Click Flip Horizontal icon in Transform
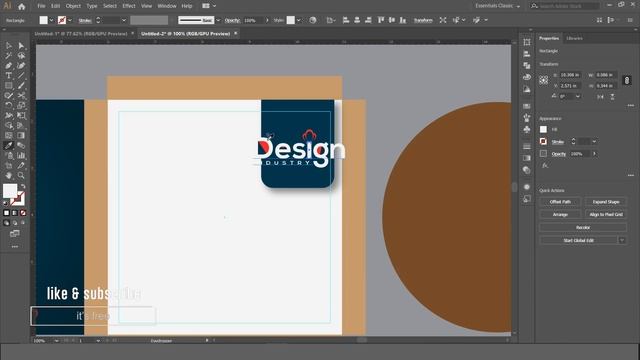This screenshot has width=640, height=360. point(600,97)
